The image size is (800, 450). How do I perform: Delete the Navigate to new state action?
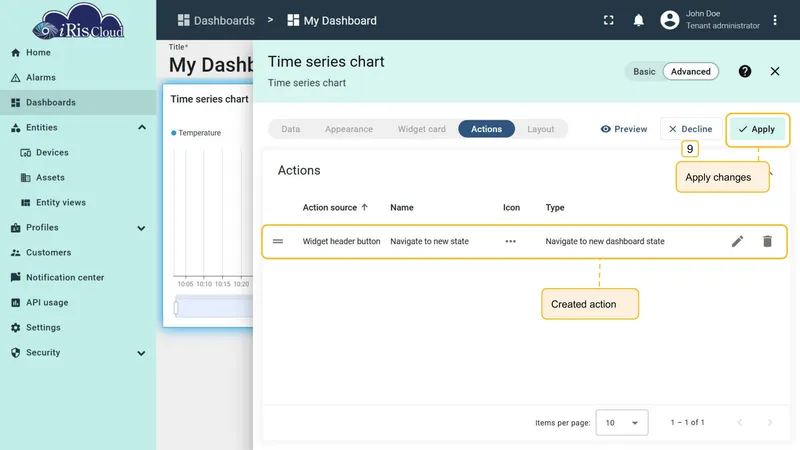point(767,241)
